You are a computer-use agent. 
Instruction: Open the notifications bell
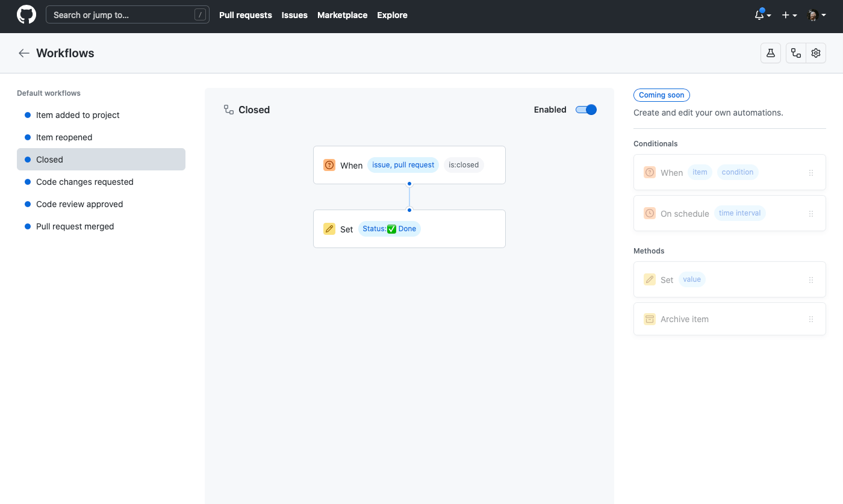point(759,14)
